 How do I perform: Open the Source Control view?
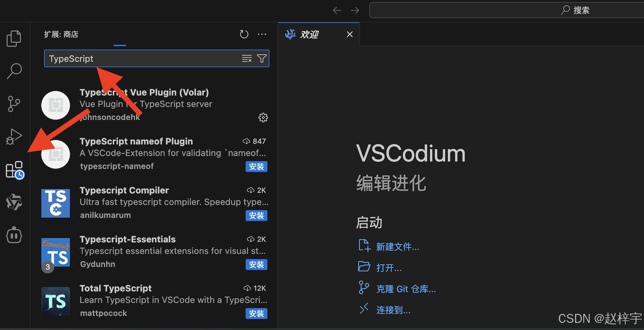14,104
